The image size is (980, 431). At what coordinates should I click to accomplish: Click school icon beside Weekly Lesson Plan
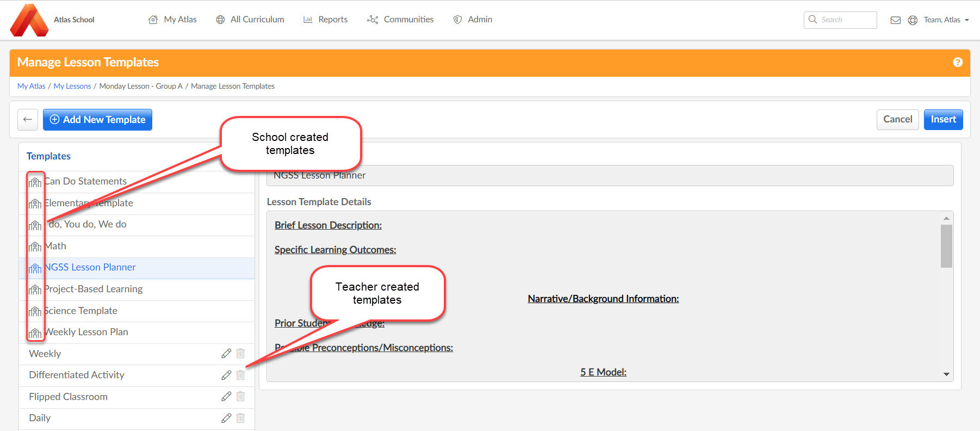(x=35, y=333)
